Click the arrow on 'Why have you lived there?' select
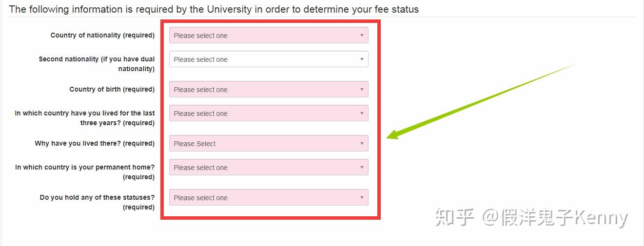This screenshot has height=246, width=644. [x=362, y=144]
